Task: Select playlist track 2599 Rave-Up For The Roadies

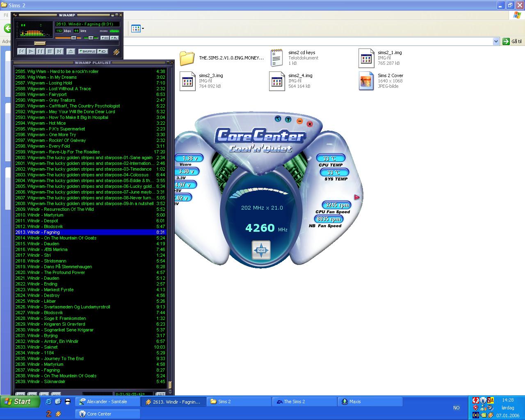Action: point(90,152)
